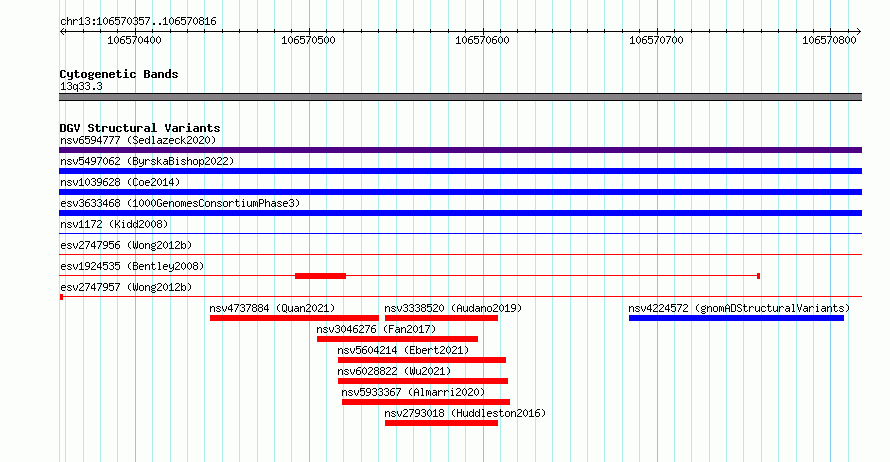Click the blue nsv5497062 variant bar
The image size is (890, 462).
tap(460, 171)
